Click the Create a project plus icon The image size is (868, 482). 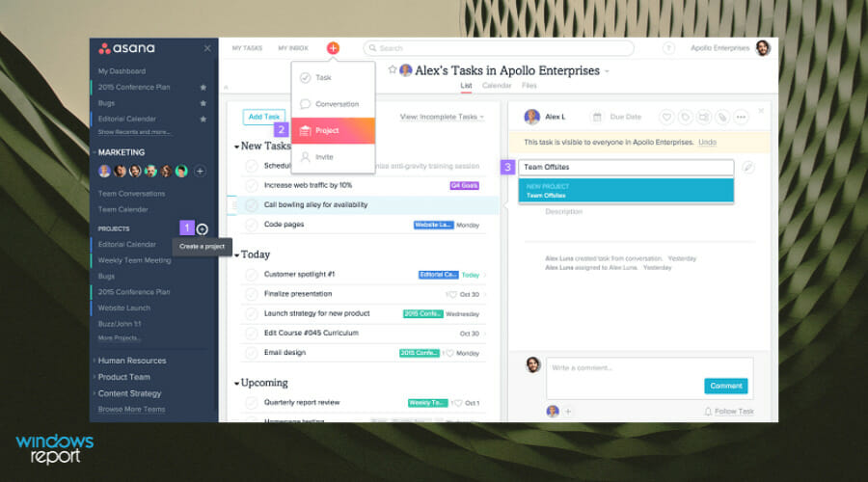pyautogui.click(x=203, y=229)
